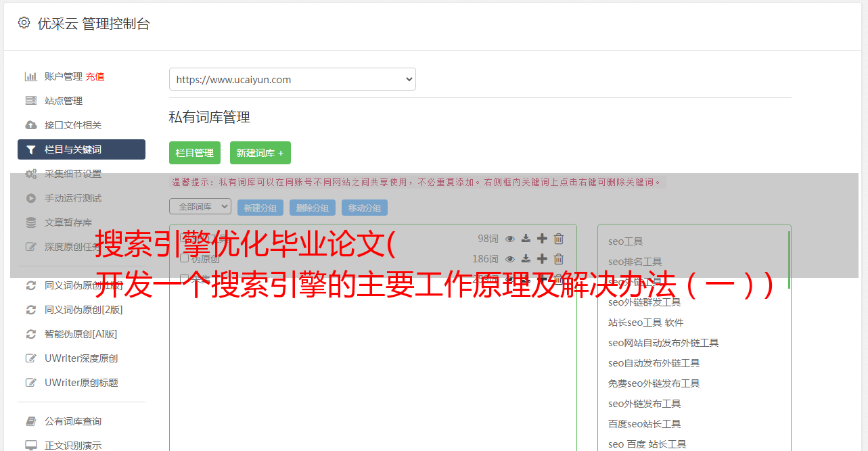Click the keyword list green scrollbar
Screen dimensions: 868x451
[789, 260]
